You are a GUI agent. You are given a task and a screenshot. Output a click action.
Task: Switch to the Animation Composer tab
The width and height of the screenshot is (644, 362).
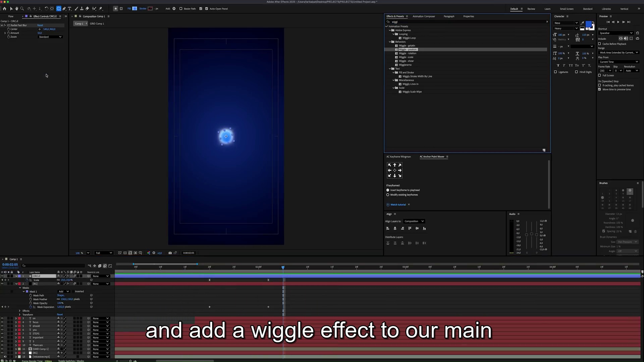424,16
